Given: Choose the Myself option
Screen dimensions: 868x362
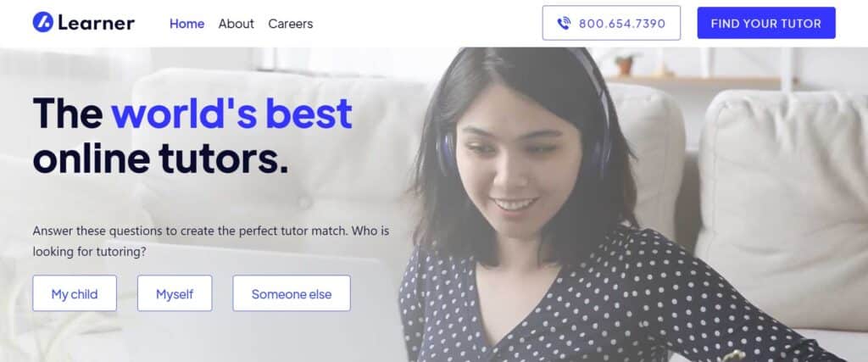Looking at the screenshot, I should (175, 293).
